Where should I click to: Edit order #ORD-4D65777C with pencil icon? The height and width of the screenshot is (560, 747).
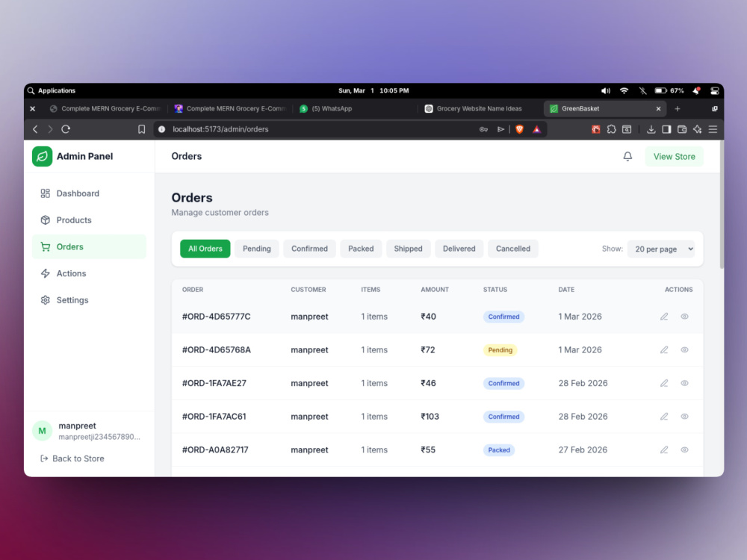click(663, 317)
